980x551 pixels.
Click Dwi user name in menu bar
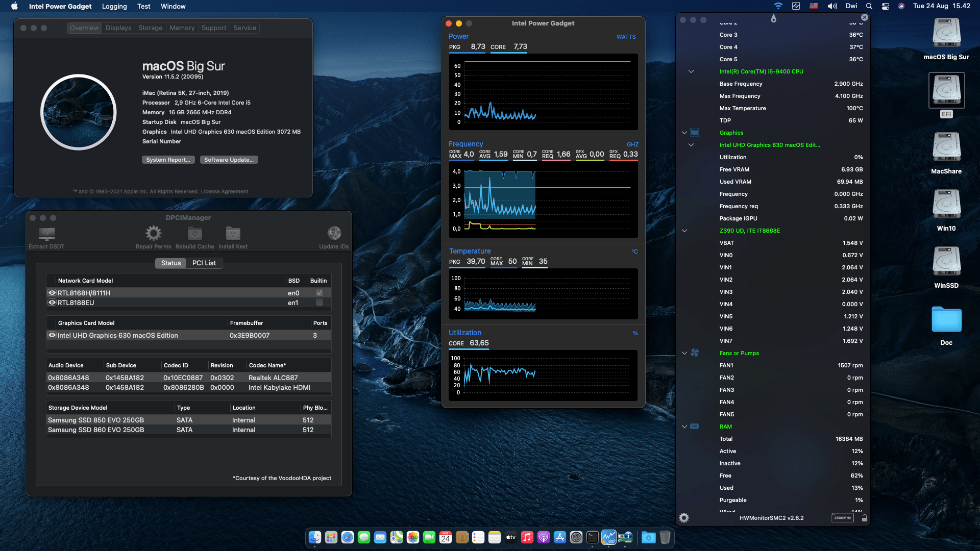point(851,6)
